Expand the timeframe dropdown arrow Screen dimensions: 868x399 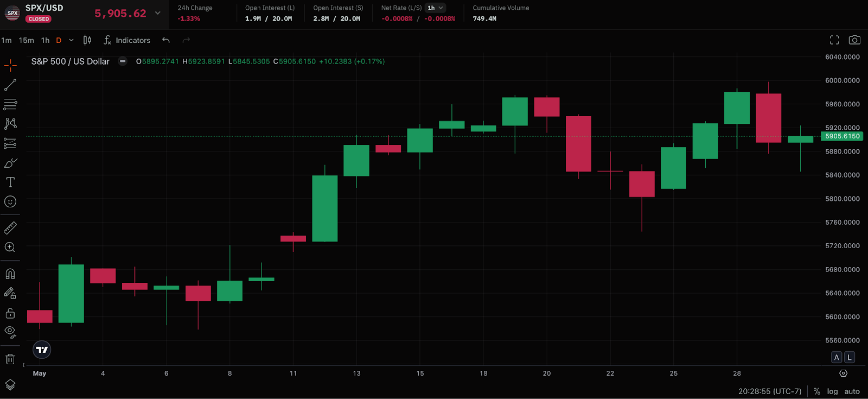pyautogui.click(x=71, y=40)
